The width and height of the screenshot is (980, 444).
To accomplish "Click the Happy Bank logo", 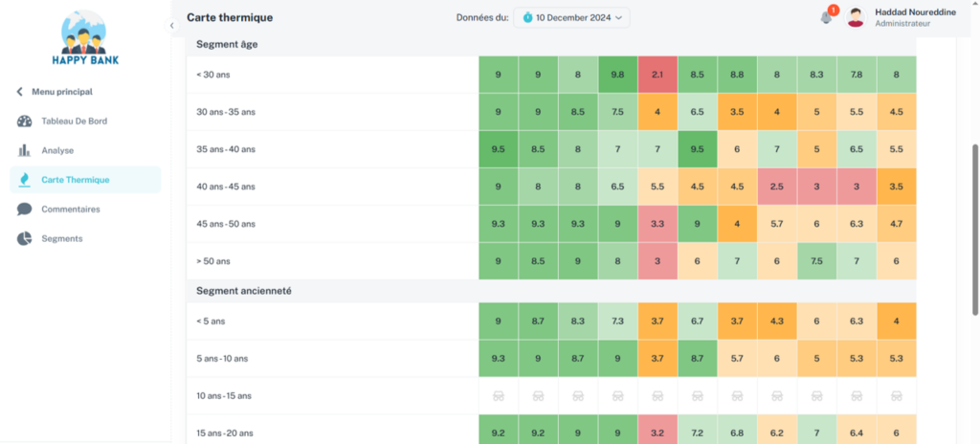I will point(85,39).
